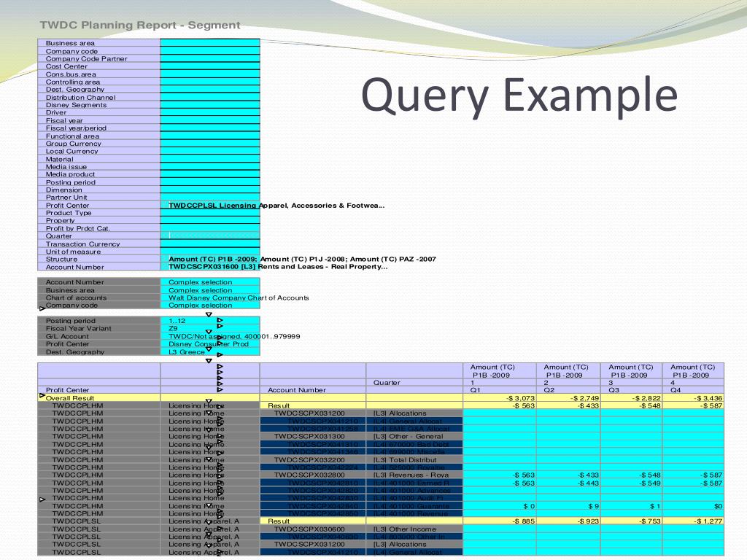Select the Material filter label
This screenshot has height=560, width=747.
click(59, 159)
